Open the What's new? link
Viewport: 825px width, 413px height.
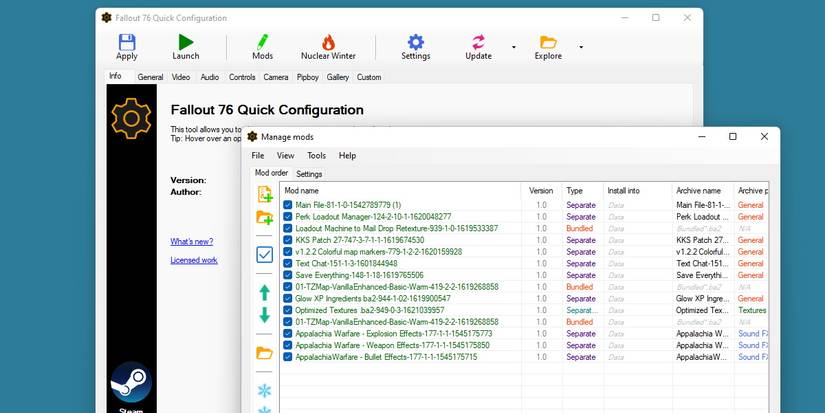(x=190, y=241)
